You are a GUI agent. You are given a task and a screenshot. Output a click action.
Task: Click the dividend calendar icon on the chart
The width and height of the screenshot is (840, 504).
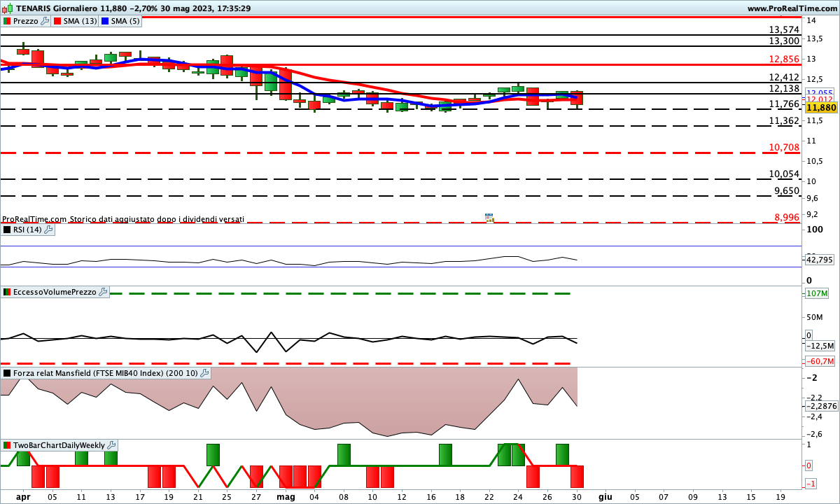click(489, 218)
